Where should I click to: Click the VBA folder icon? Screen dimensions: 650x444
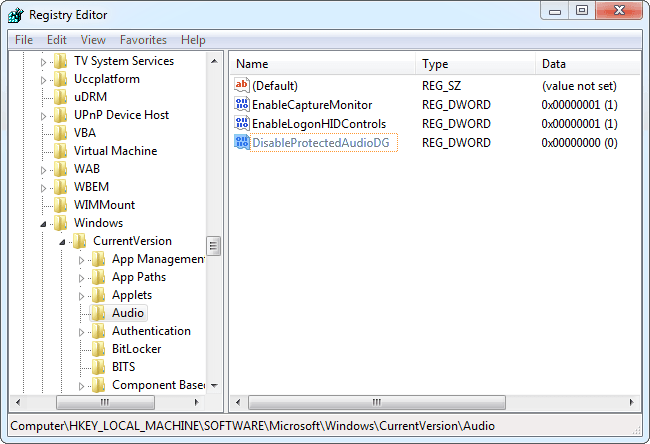(61, 133)
